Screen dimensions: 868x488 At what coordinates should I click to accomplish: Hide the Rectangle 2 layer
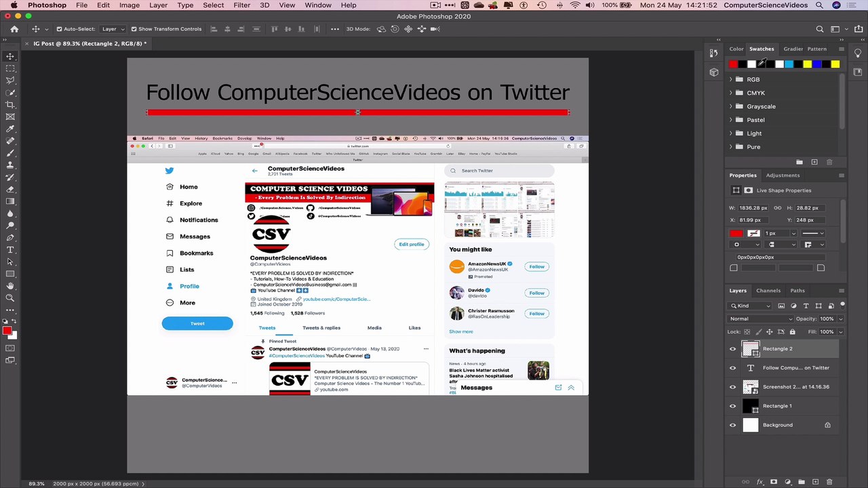(x=732, y=349)
